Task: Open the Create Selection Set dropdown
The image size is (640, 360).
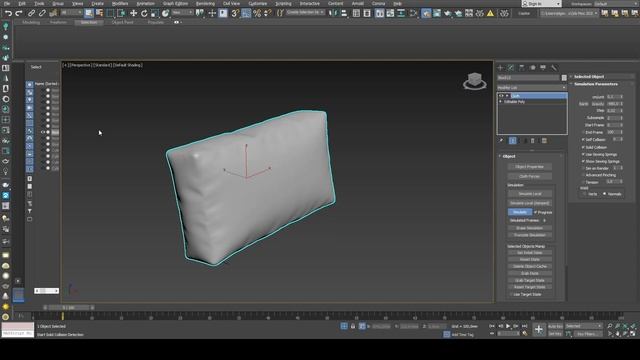Action: pos(305,13)
